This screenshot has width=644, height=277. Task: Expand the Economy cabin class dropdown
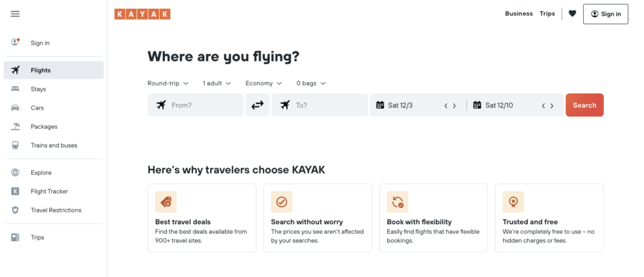point(264,83)
